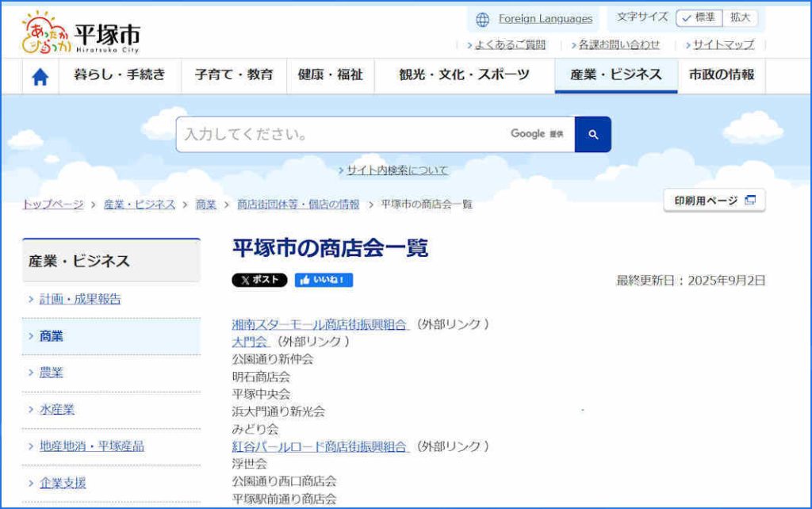Share page with X ポスト button
Viewport: 812px width, 509px height.
[259, 280]
